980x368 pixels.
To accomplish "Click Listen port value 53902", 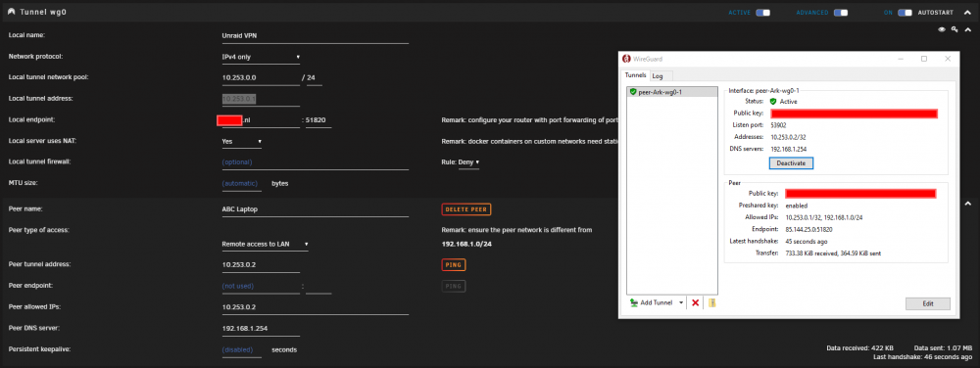I will tap(778, 124).
